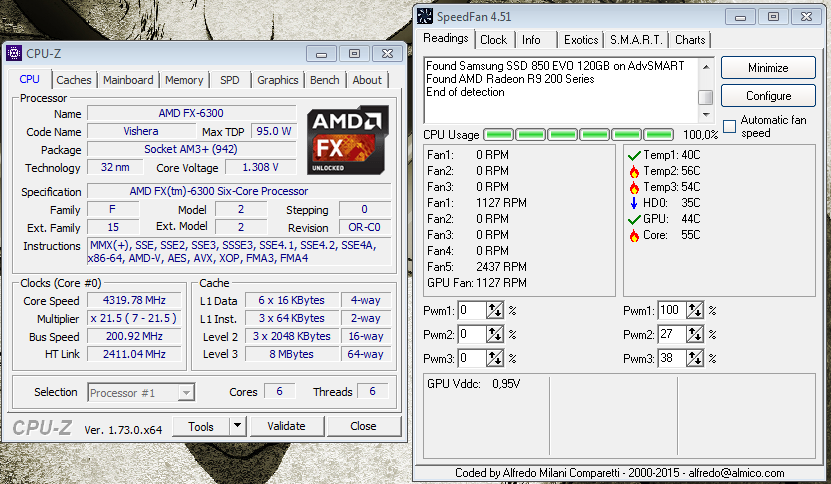
Task: Select the Readings tab in SpeedFan
Action: point(446,38)
